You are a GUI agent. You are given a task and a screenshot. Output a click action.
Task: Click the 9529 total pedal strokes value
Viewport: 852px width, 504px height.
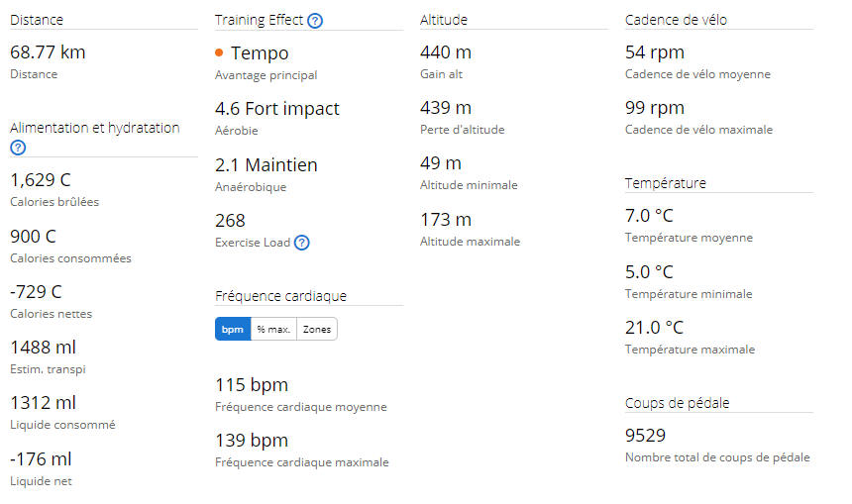[x=645, y=435]
